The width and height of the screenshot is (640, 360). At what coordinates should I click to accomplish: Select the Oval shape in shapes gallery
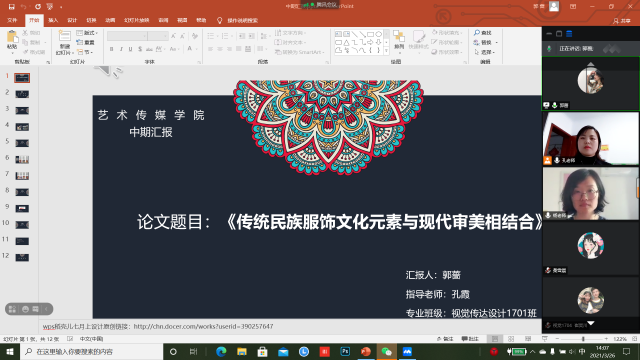(x=378, y=34)
